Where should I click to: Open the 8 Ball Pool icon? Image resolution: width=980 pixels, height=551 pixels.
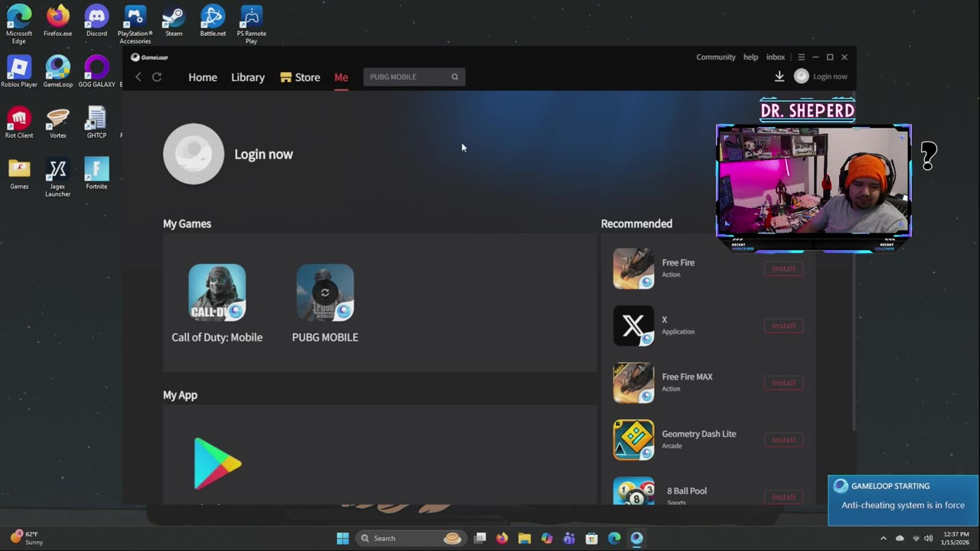point(634,491)
